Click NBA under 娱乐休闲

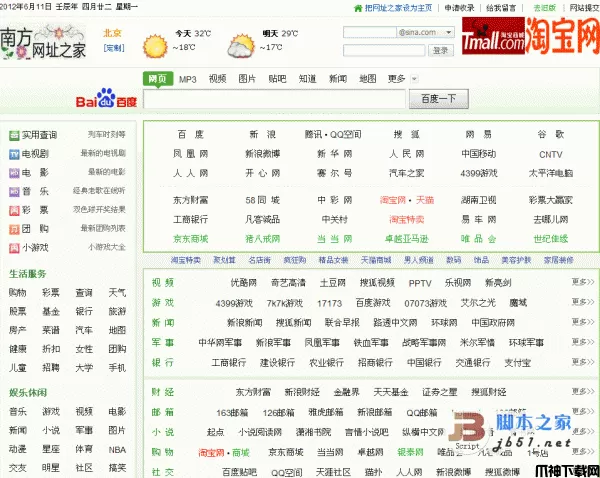(117, 450)
